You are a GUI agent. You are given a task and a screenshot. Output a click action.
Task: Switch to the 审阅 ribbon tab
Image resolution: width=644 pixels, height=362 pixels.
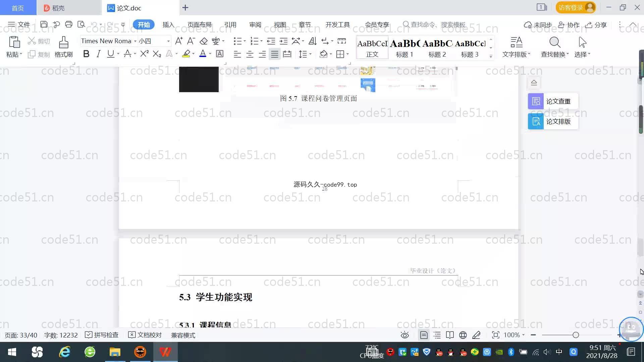255,24
